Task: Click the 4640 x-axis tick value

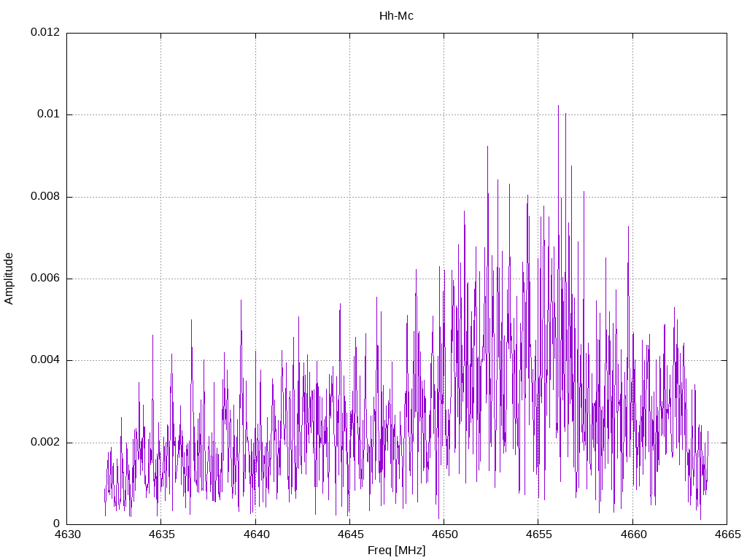Action: 256,534
